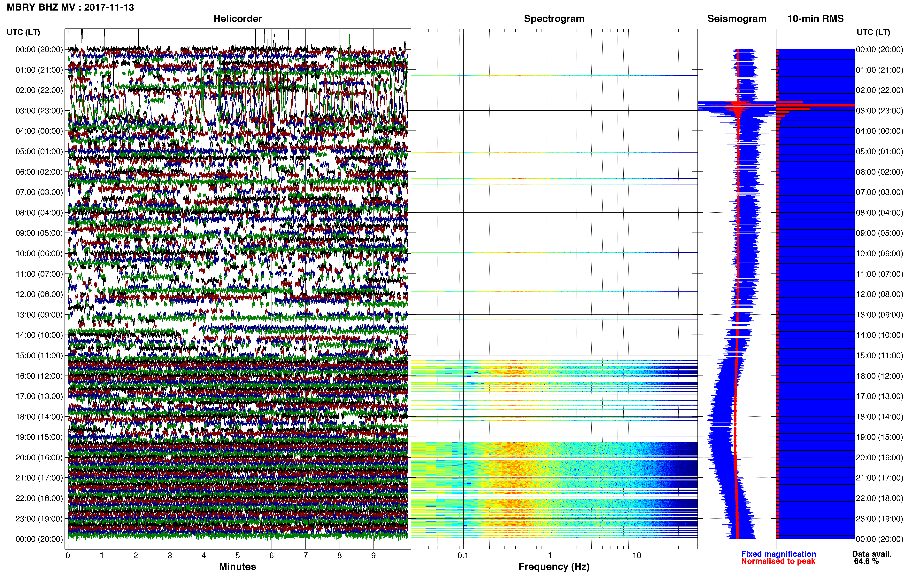Click the 'Frequency (Hz)' axis title
The height and width of the screenshot is (578, 924).
click(x=554, y=566)
